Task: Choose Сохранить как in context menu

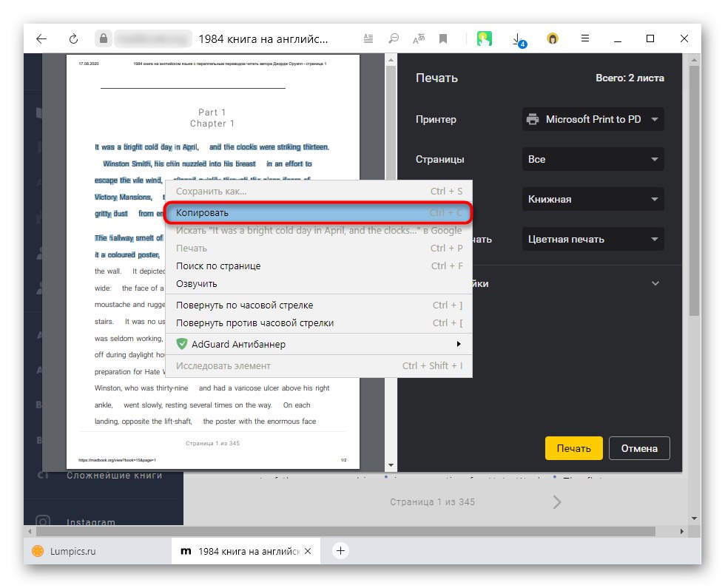Action: 319,192
